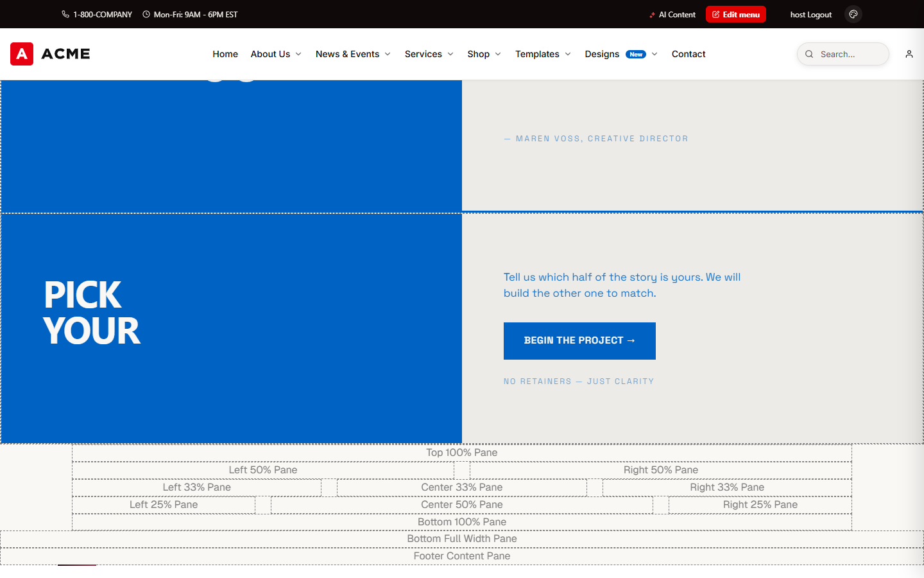Select the Right 50% Pane
The width and height of the screenshot is (924, 578).
click(661, 470)
